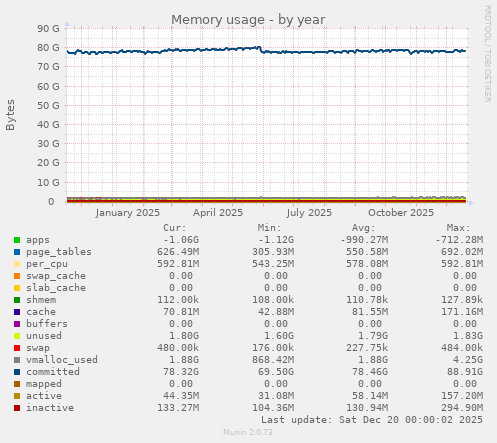Click the 'Min:' column header
Image resolution: width=497 pixels, height=443 pixels.
(x=270, y=228)
